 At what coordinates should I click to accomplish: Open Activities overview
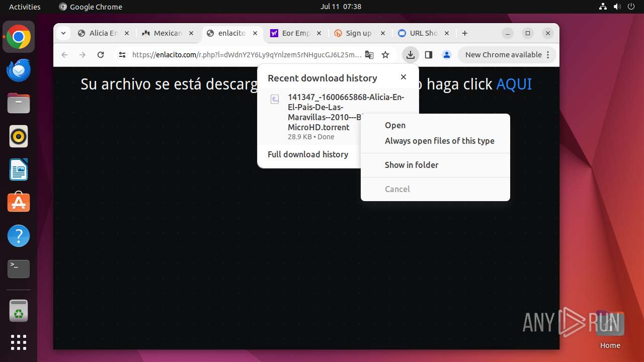(25, 7)
